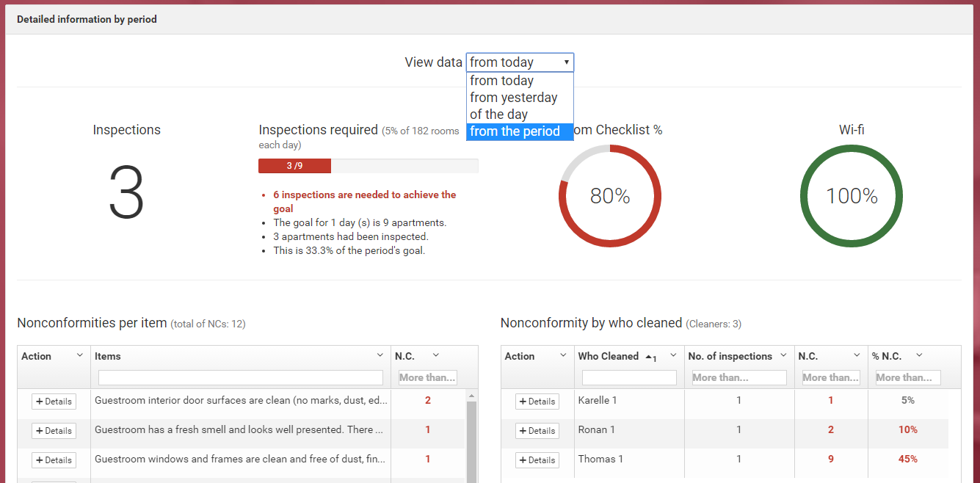The image size is (980, 483).
Task: Click the red 3/9 inspections progress bar
Action: (294, 166)
